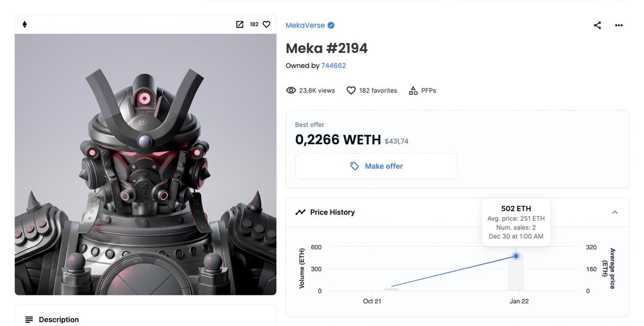The height and width of the screenshot is (326, 644).
Task: Select the Jan 22 data point on chart
Action: (x=516, y=256)
